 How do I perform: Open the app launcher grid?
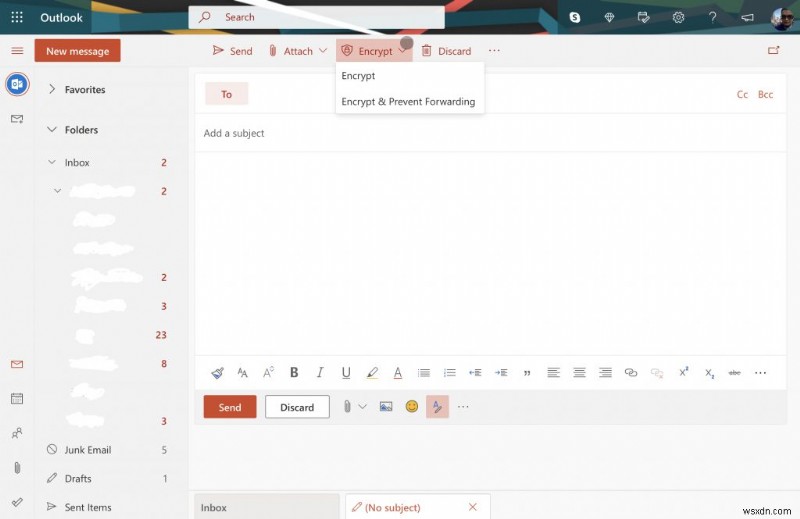[17, 17]
